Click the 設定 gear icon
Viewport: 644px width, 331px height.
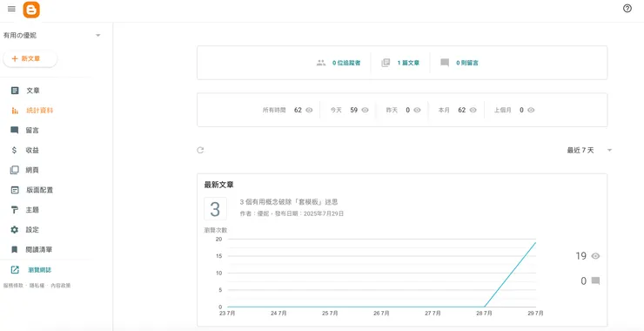[15, 229]
